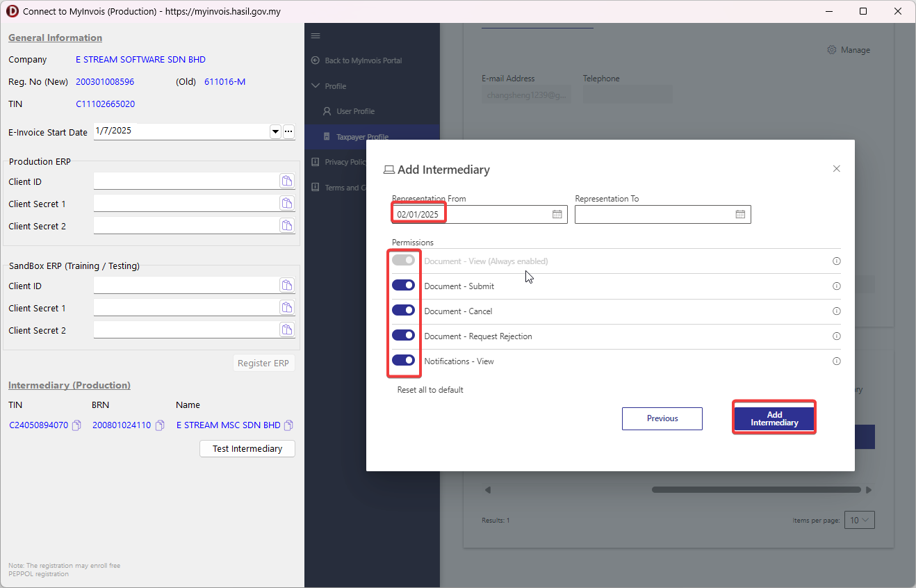
Task: Expand the Items per page dropdown
Action: point(859,520)
